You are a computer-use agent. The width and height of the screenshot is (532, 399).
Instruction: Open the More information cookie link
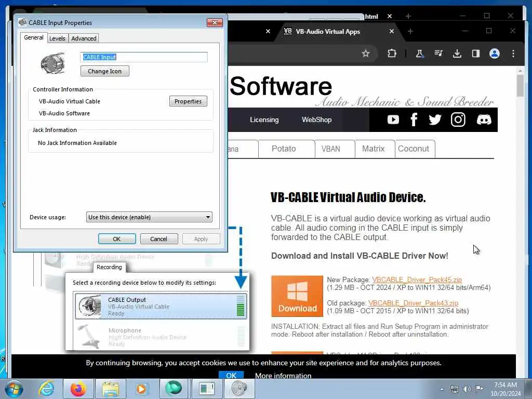(x=283, y=376)
